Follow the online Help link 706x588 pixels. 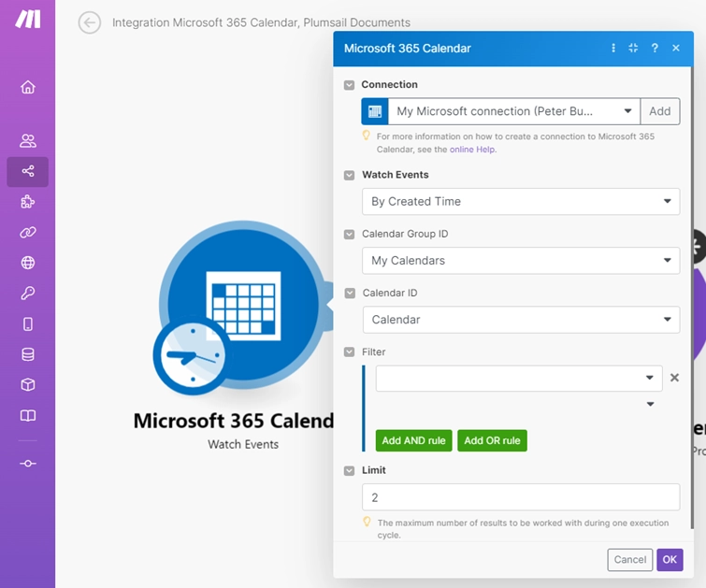(472, 150)
